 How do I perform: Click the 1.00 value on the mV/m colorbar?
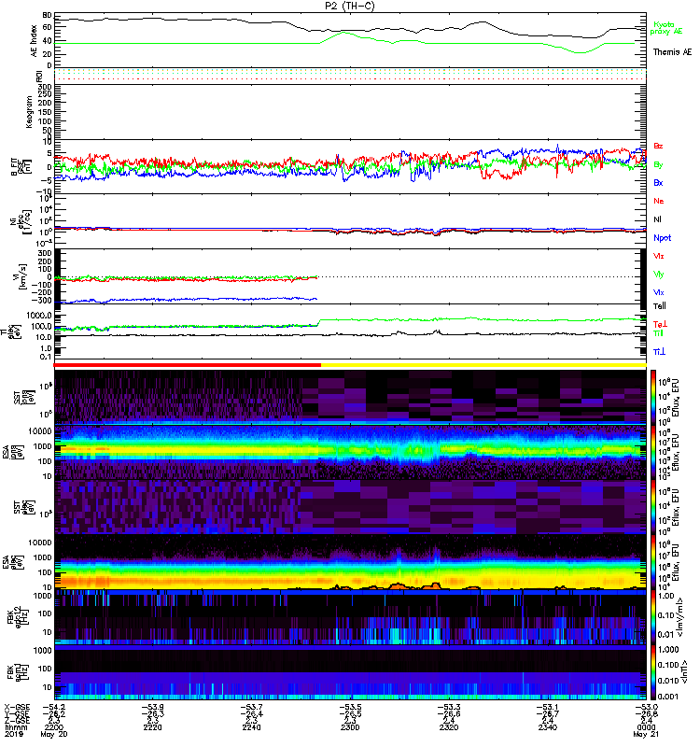pyautogui.click(x=665, y=596)
